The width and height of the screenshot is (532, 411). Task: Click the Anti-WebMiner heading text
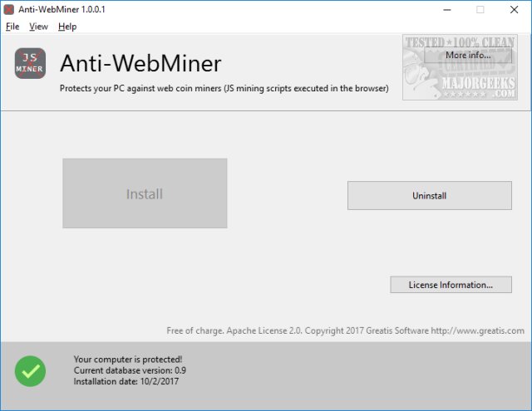point(140,63)
